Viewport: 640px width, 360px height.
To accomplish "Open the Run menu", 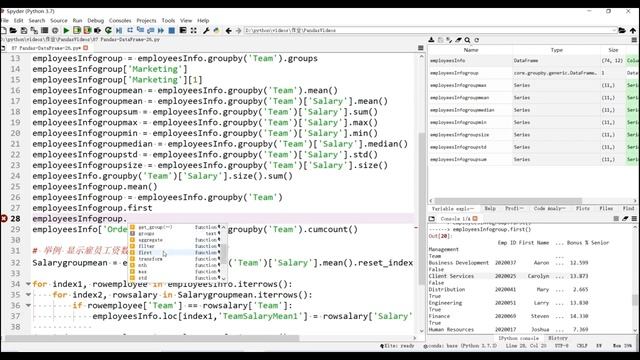I will point(78,20).
